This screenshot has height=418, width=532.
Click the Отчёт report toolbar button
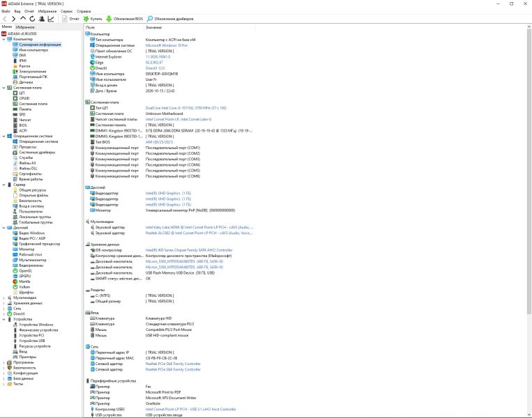(x=70, y=19)
